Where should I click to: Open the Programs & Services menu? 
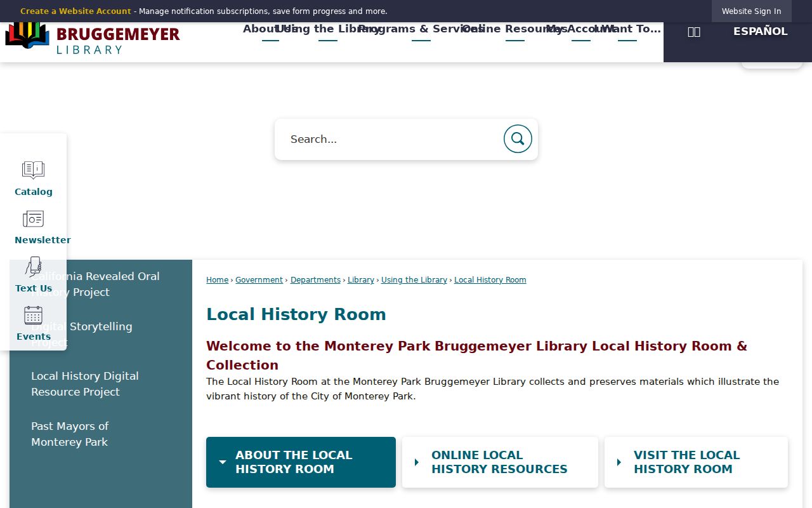point(421,29)
